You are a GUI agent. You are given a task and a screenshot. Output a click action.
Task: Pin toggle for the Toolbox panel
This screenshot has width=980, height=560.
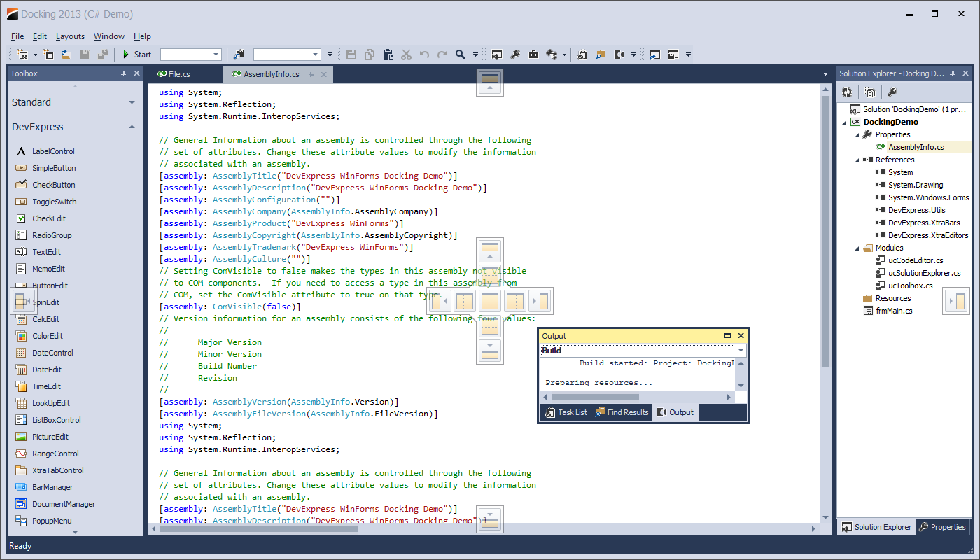(x=124, y=73)
